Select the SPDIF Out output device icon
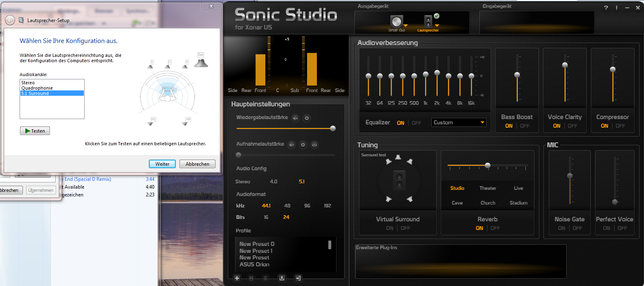644x286 pixels. pyautogui.click(x=396, y=21)
